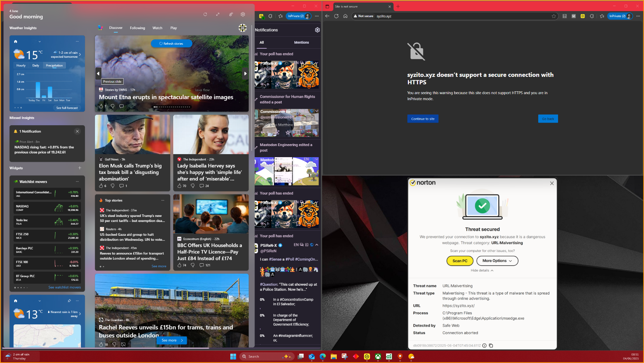
Task: Add a new tab in right Edge window
Action: (398, 6)
